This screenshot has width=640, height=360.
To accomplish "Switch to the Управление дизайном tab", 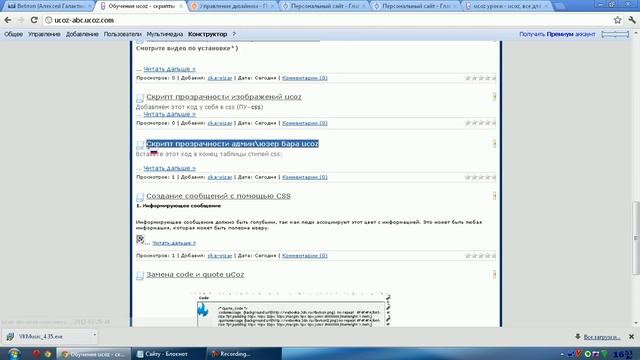I will point(233,6).
